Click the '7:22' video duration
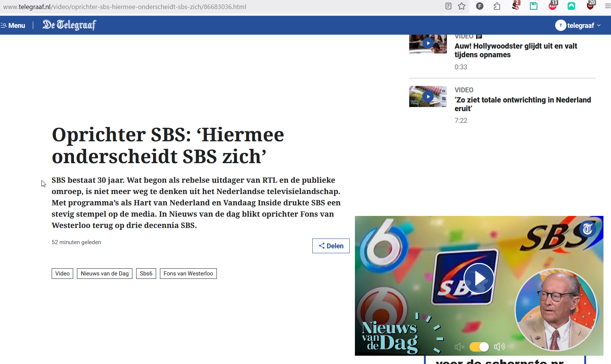This screenshot has width=611, height=364. coord(461,121)
